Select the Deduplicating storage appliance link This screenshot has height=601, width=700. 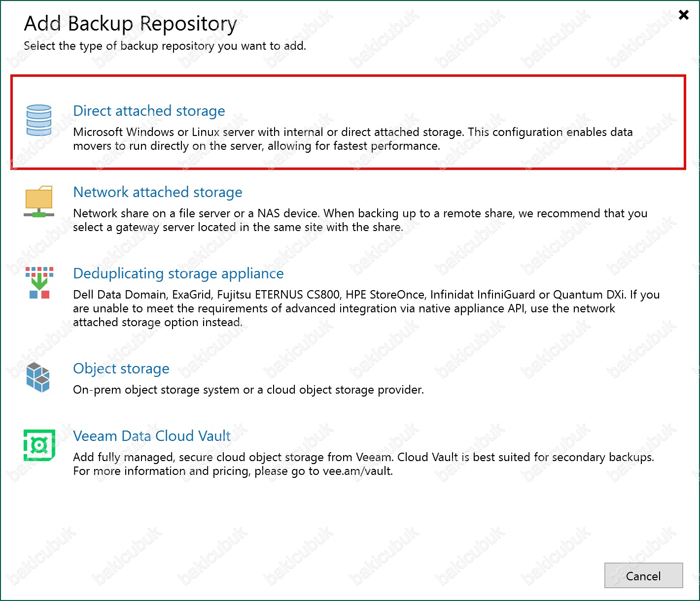[178, 273]
